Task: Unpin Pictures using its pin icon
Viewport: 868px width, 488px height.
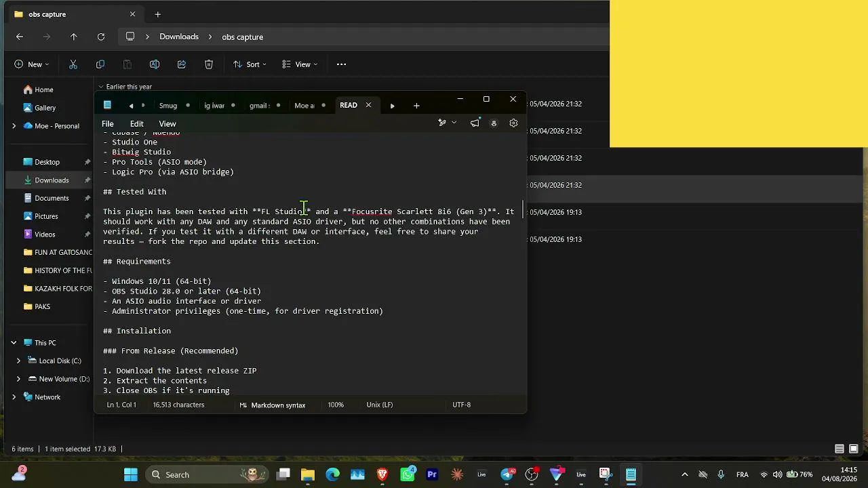Action: (87, 216)
